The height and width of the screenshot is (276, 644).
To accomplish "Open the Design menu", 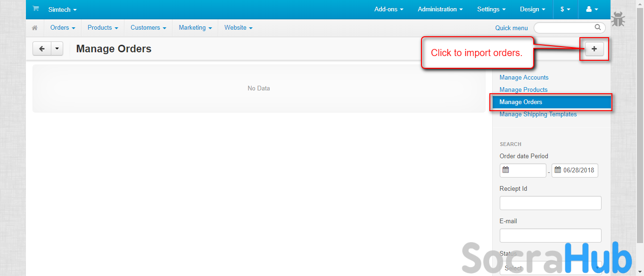I will [533, 9].
